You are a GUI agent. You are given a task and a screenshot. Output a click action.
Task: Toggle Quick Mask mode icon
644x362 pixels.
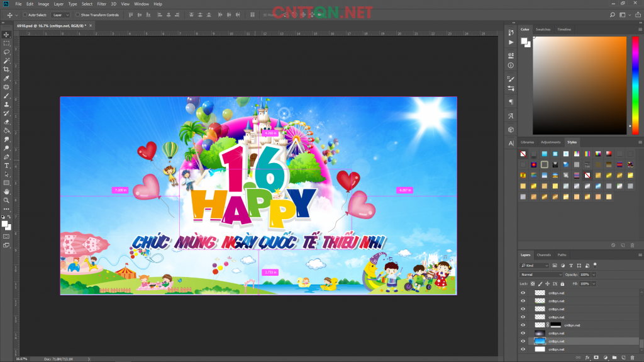[6, 237]
